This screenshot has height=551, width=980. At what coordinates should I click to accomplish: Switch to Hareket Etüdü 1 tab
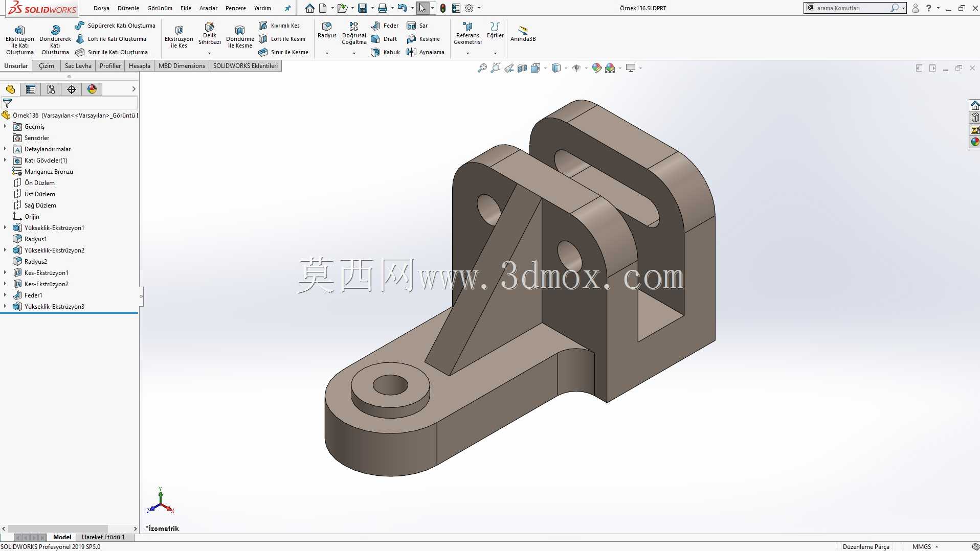pos(103,537)
